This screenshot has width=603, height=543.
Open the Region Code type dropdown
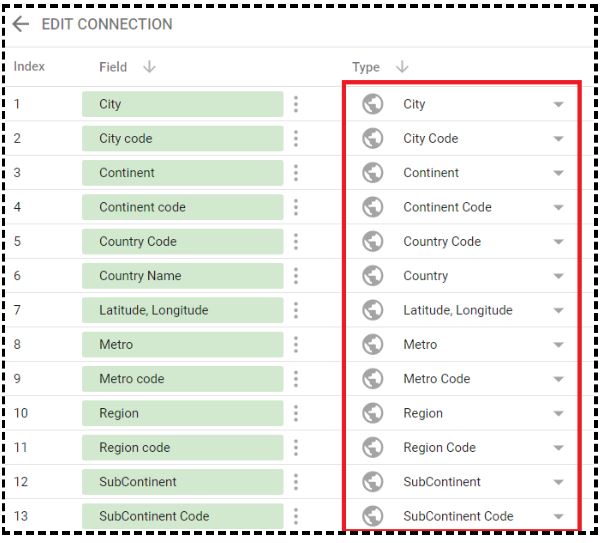pos(558,448)
